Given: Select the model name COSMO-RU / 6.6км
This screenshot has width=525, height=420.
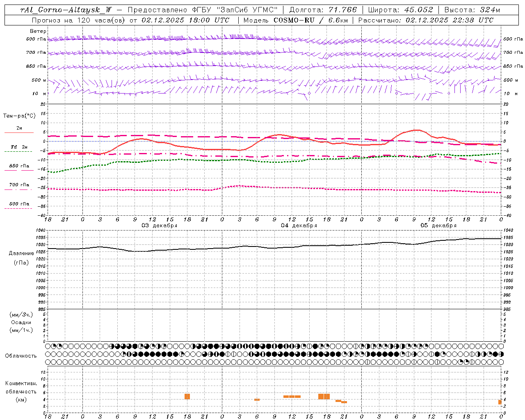Looking at the screenshot, I should 311,20.
